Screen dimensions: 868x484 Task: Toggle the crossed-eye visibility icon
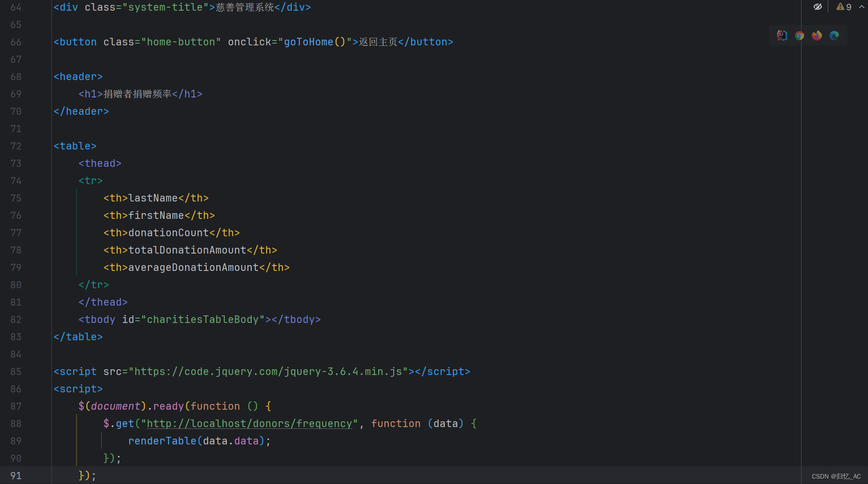coord(818,7)
